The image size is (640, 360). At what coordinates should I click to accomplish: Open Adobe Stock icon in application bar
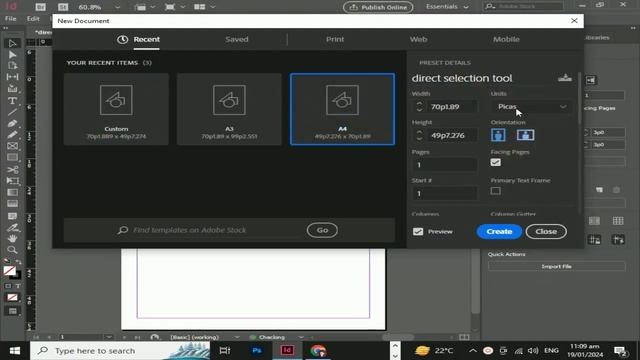[63, 7]
